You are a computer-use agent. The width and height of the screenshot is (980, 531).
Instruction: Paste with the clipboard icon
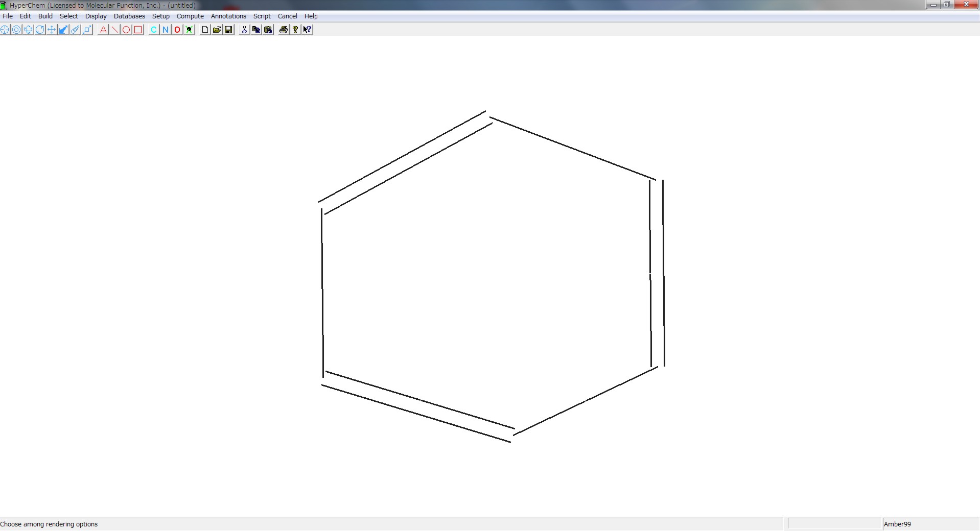(268, 30)
